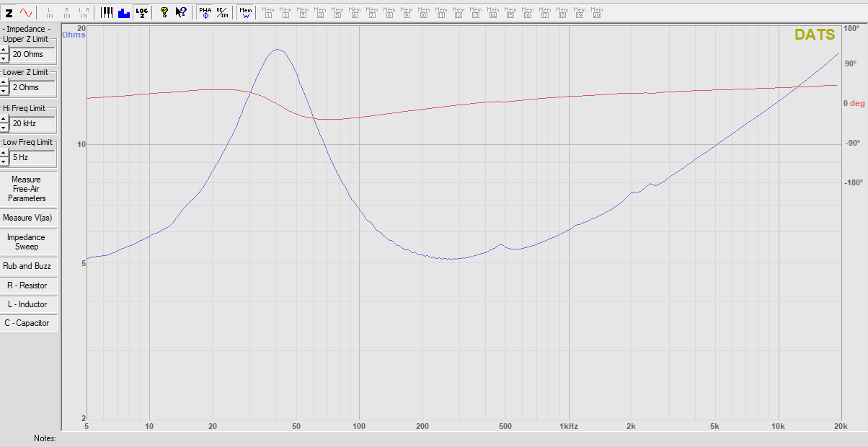Open help with the yellow question mark
The image size is (868, 447).
[x=164, y=12]
